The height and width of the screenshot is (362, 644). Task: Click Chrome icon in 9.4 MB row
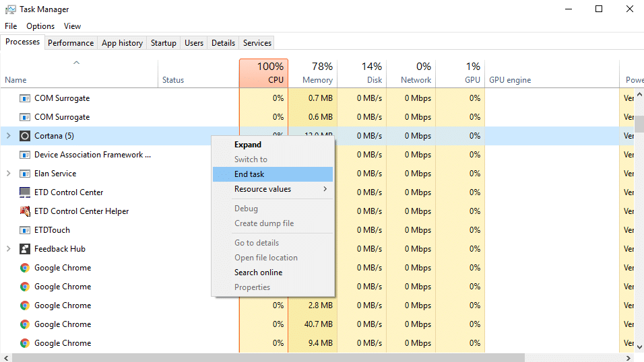25,343
